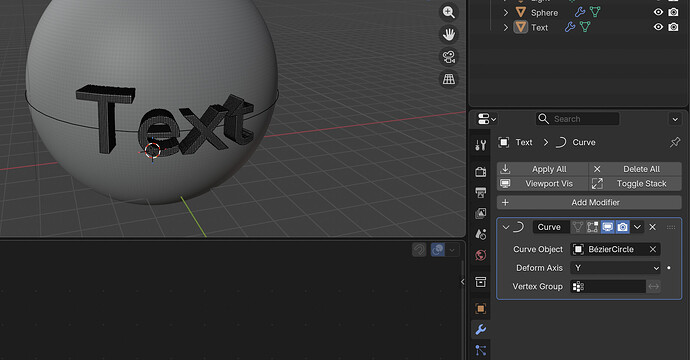690x360 pixels.
Task: Open the World properties tab
Action: 481,255
